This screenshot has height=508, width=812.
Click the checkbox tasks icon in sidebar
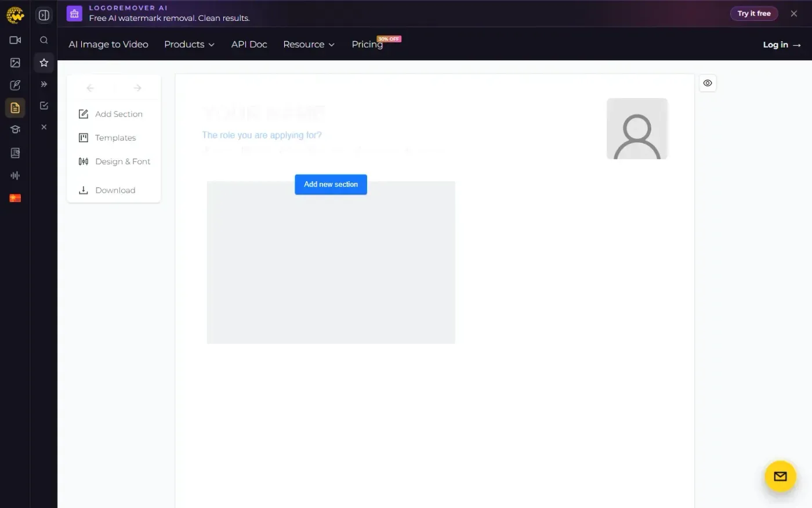pyautogui.click(x=44, y=106)
